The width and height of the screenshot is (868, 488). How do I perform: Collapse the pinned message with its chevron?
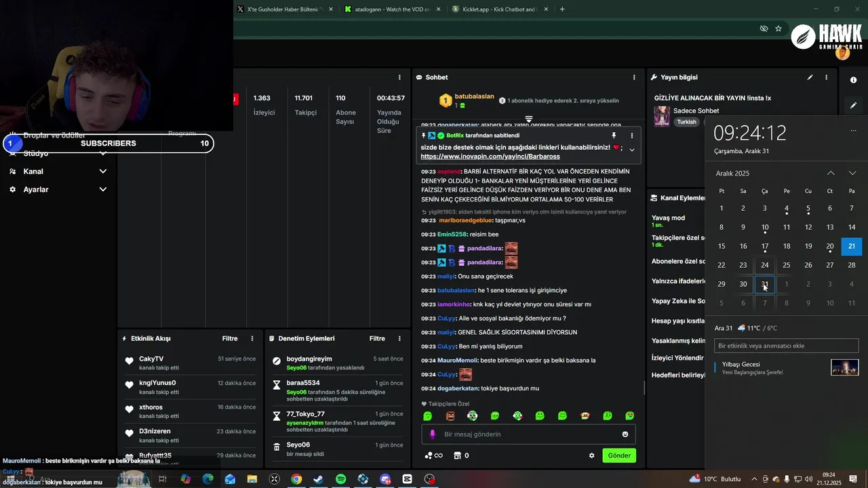[x=632, y=150]
